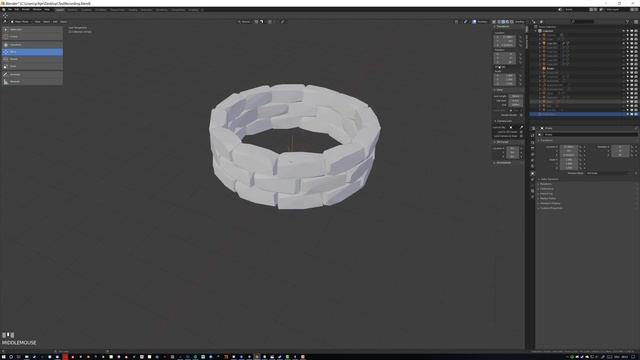Open the Tool tab in properties editor
The width and height of the screenshot is (640, 360).
(533, 136)
